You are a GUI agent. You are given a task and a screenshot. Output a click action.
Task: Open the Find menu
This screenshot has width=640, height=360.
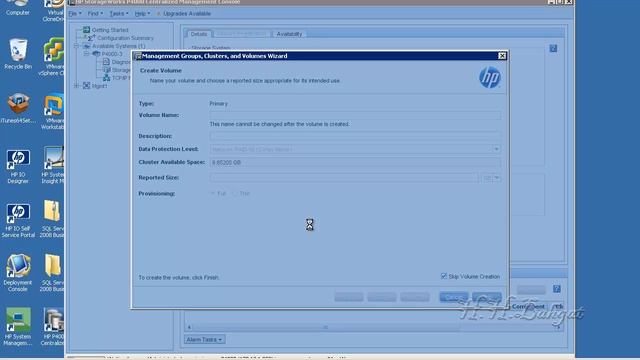pyautogui.click(x=95, y=13)
